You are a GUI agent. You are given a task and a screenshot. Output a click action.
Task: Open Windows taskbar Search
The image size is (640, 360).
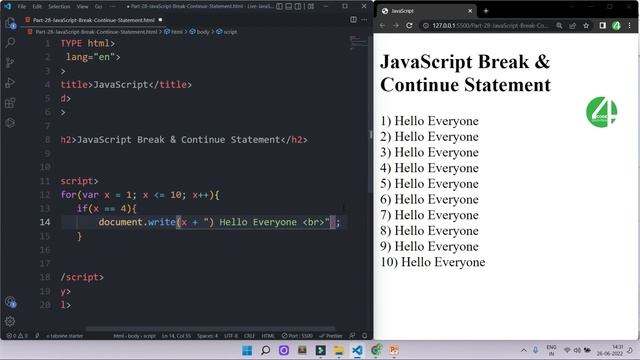point(265,350)
